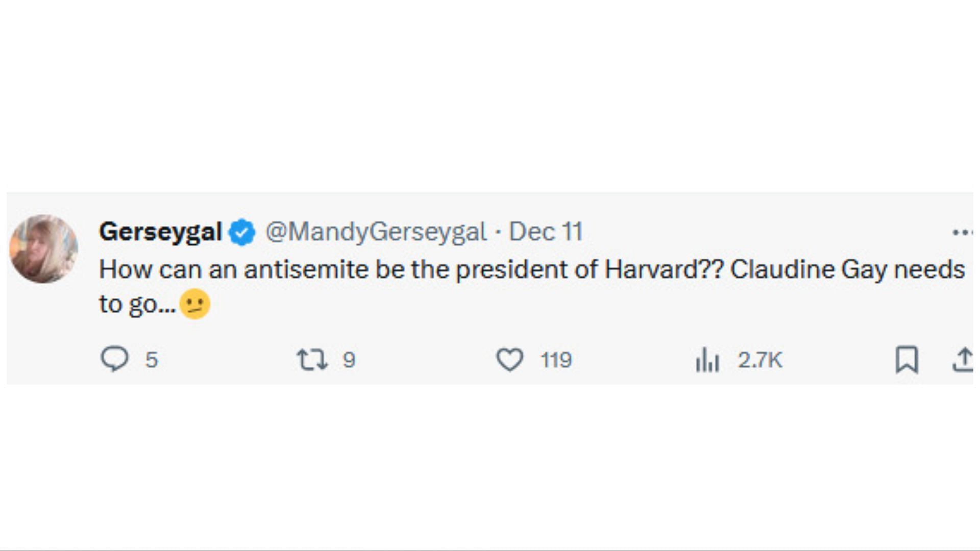Viewport: 980px width, 551px height.
Task: Click the yellow face emoji in the tweet
Action: [194, 304]
